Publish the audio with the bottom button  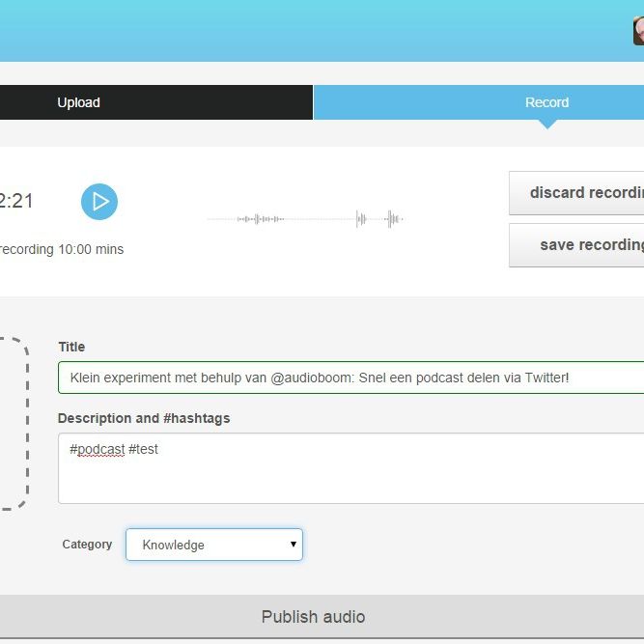tap(313, 617)
